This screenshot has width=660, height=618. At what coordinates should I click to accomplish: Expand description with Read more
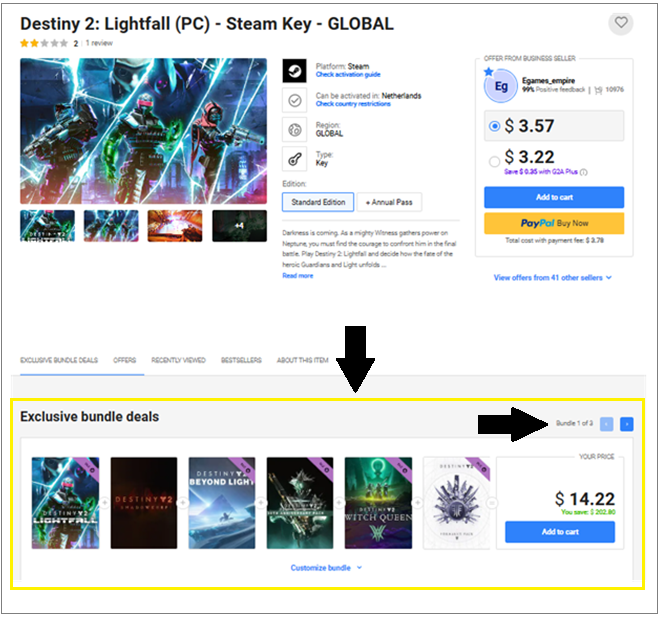pos(298,276)
